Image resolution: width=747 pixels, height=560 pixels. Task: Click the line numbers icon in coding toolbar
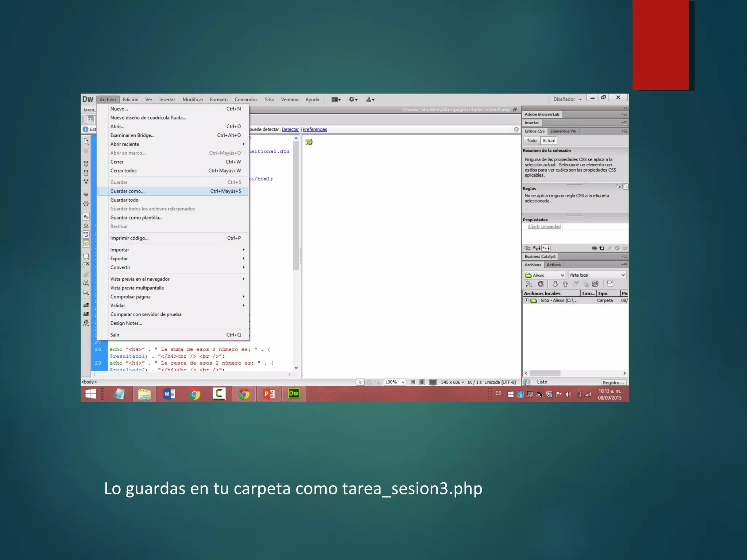[86, 217]
